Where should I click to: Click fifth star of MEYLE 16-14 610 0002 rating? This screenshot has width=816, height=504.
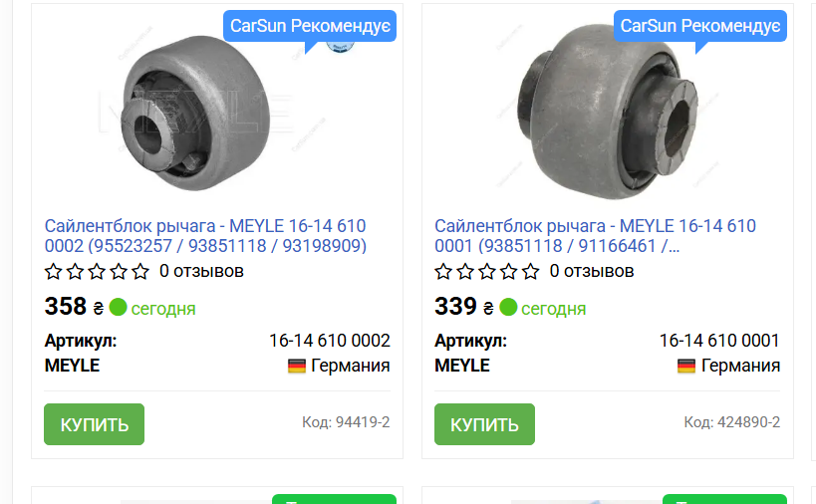[x=140, y=272]
